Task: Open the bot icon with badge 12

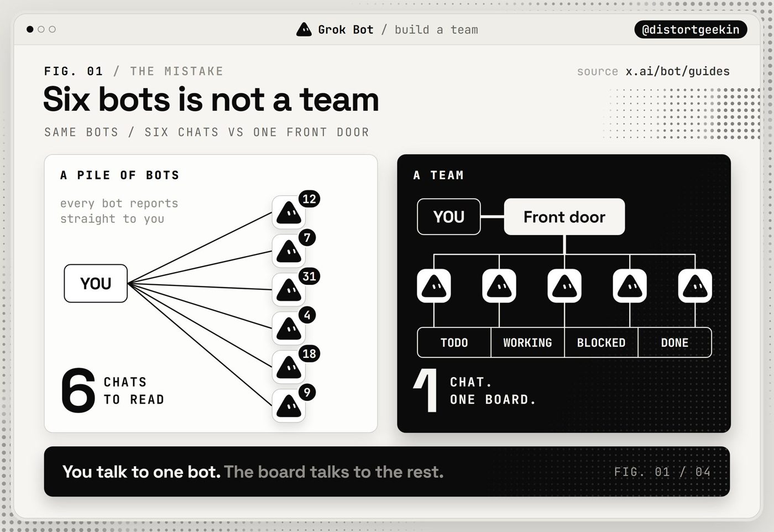Action: pos(289,212)
